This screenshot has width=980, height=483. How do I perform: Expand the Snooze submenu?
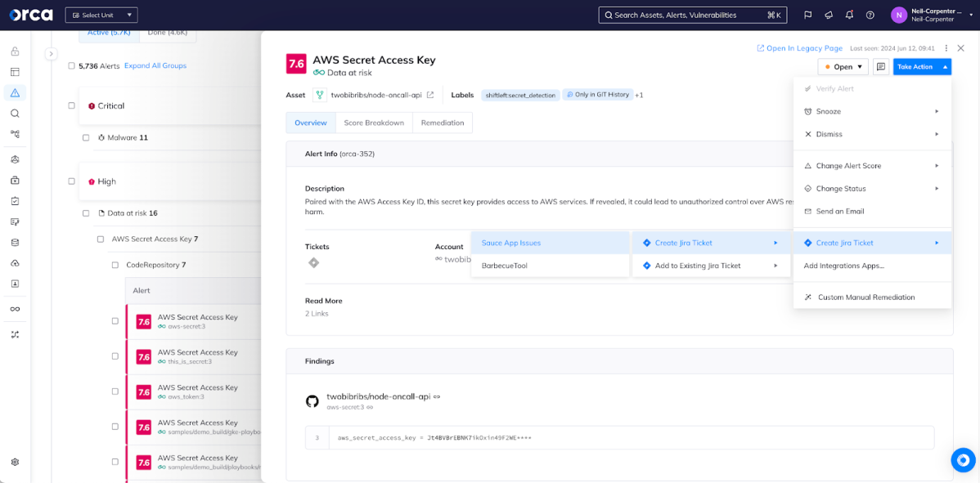pos(871,111)
